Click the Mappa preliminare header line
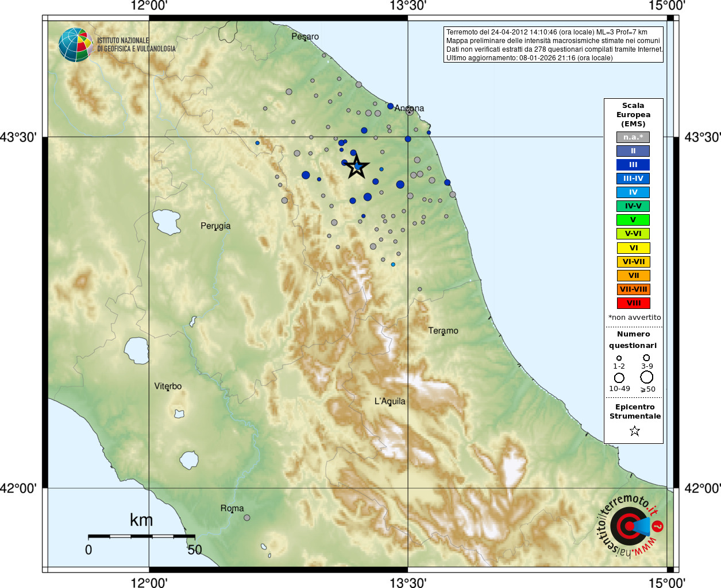721x588 pixels. pyautogui.click(x=553, y=41)
